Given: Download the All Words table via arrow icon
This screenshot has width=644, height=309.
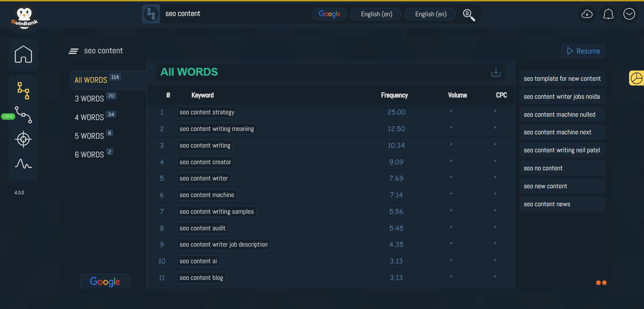Looking at the screenshot, I should (496, 72).
